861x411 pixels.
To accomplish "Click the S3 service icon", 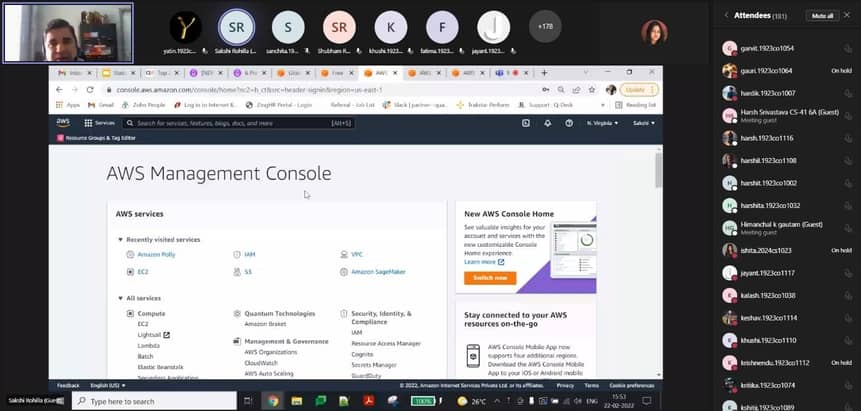I will pyautogui.click(x=237, y=271).
